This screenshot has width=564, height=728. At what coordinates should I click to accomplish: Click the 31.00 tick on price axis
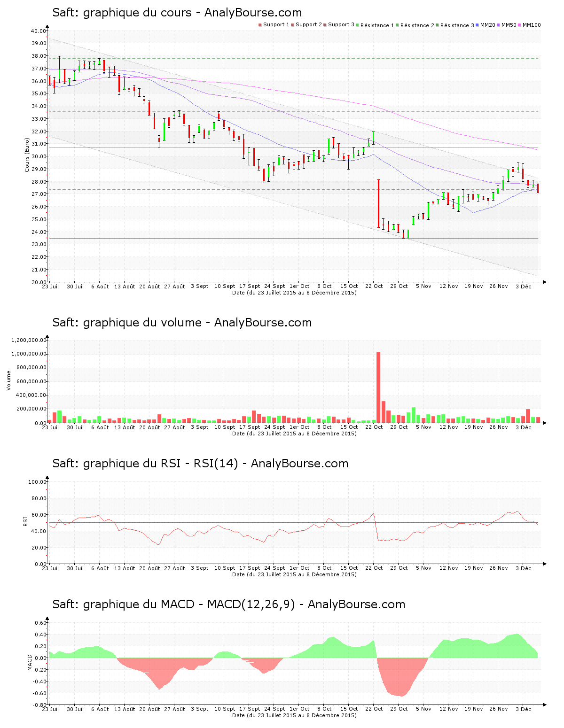pyautogui.click(x=39, y=144)
